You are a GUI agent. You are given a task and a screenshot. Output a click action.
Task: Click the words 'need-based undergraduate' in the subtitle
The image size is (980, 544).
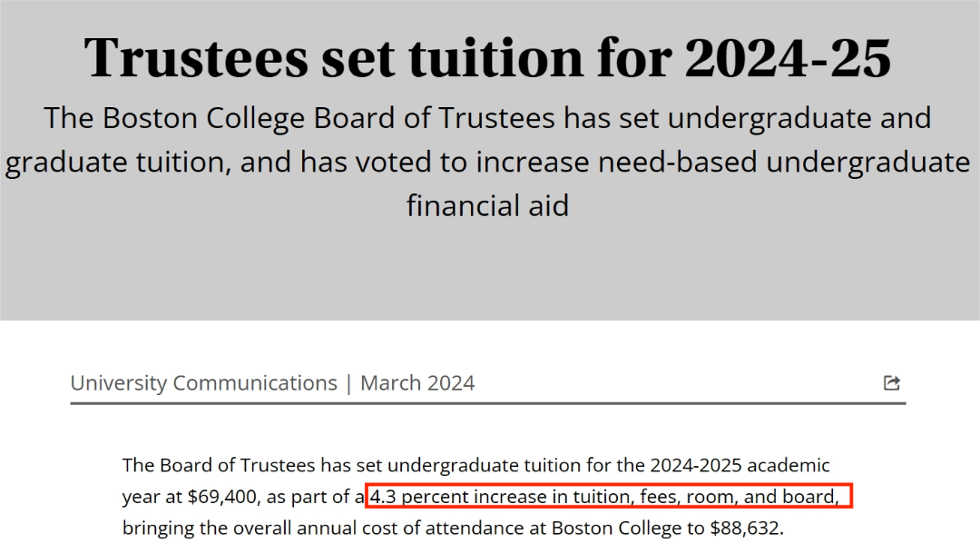784,162
